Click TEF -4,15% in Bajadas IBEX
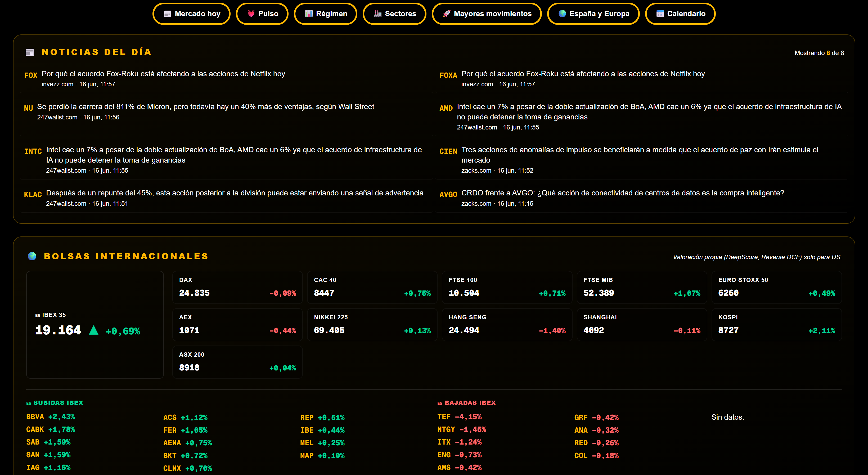 [460, 417]
